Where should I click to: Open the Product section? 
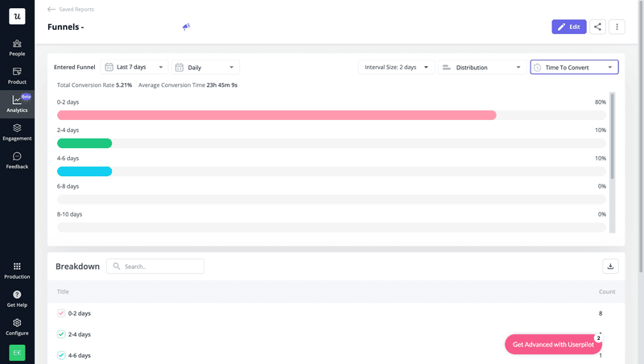point(17,76)
